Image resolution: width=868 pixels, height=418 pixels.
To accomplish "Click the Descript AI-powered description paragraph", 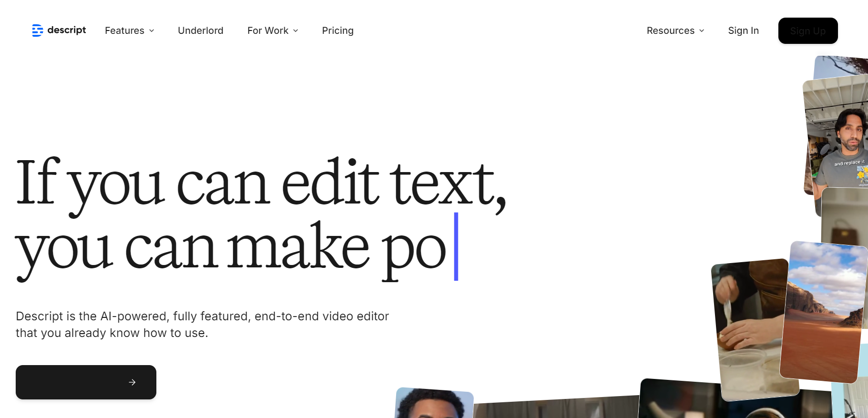I will [202, 324].
